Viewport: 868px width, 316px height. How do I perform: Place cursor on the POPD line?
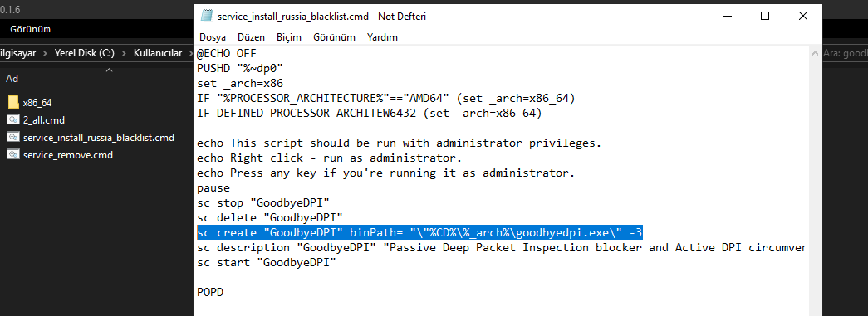[x=210, y=292]
